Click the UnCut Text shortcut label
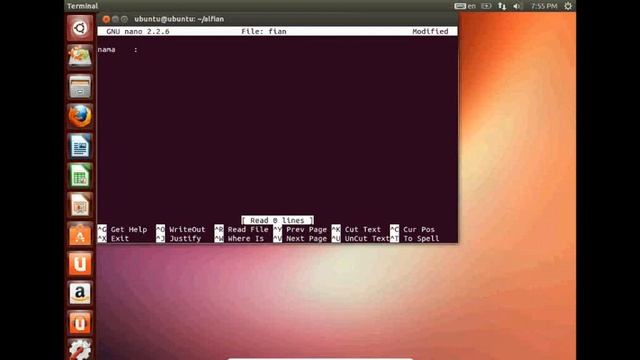640x360 pixels. click(x=367, y=238)
